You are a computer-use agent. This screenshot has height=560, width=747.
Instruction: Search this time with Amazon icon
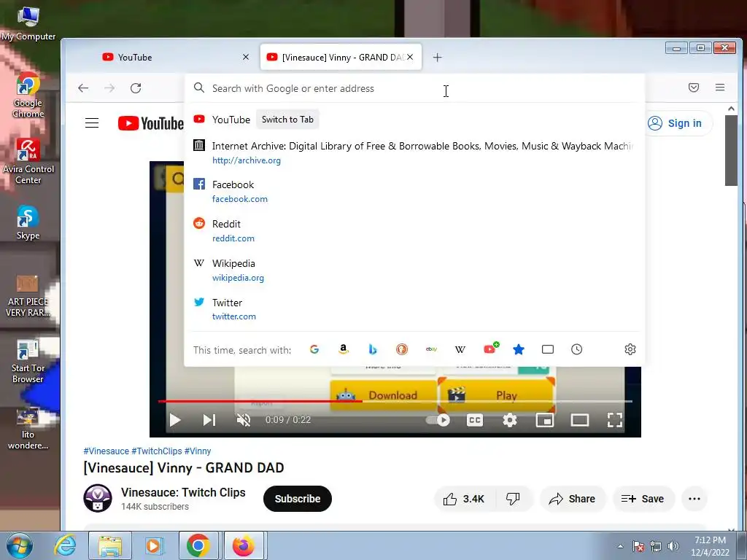pyautogui.click(x=344, y=349)
